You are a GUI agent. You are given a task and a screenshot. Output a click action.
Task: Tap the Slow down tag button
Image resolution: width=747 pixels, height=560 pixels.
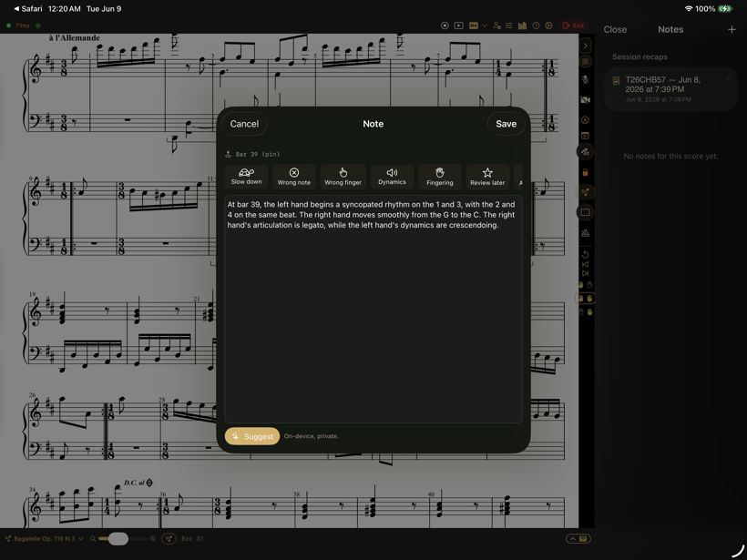(x=246, y=176)
